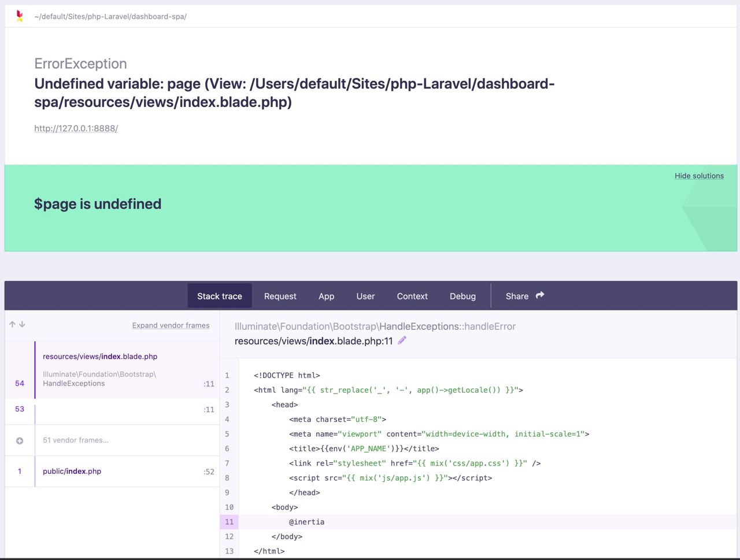This screenshot has width=740, height=560.
Task: Click the html lang str_replace code line
Action: (388, 390)
